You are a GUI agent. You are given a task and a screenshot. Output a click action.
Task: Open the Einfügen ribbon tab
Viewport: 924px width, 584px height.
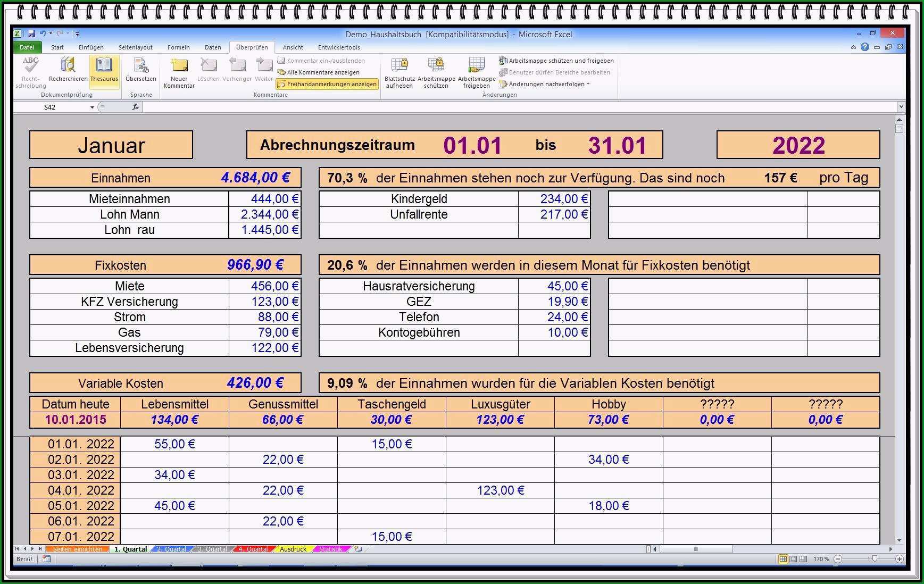(x=91, y=47)
